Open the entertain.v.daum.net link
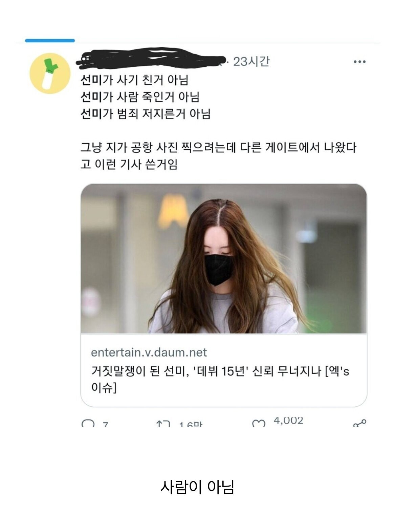 (149, 353)
